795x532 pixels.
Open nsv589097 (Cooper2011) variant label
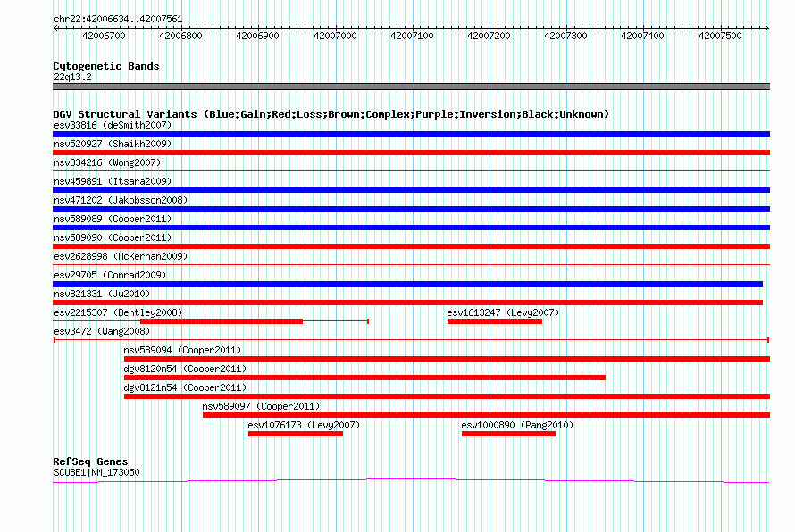click(261, 406)
